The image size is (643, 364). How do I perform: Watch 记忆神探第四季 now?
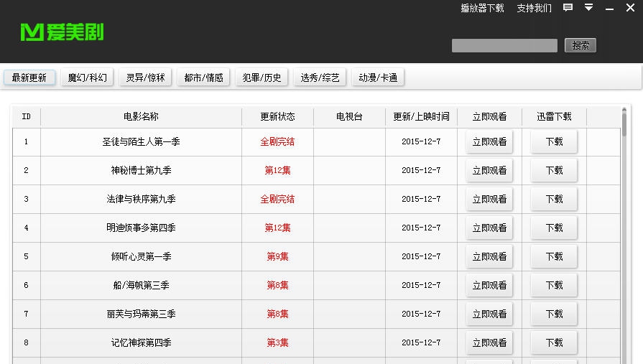489,342
